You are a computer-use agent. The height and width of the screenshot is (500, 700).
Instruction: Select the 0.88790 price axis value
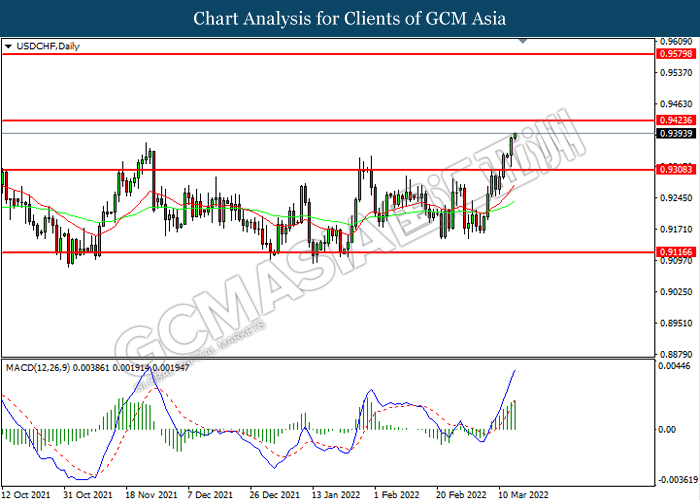[x=676, y=354]
